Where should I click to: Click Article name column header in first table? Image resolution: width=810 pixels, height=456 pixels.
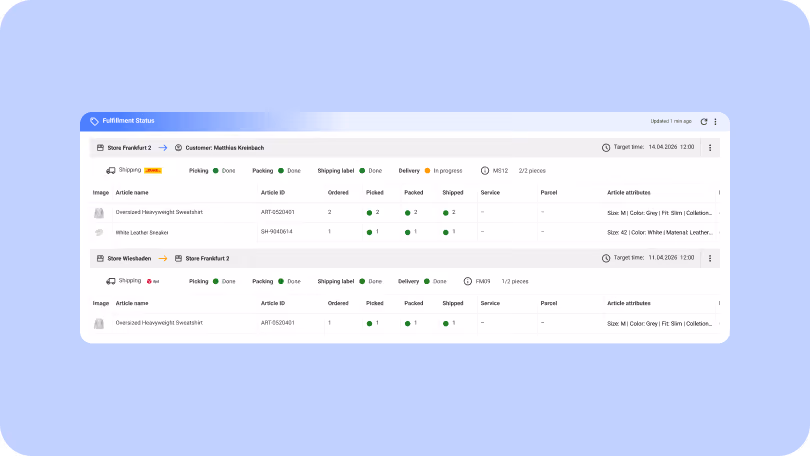point(132,193)
